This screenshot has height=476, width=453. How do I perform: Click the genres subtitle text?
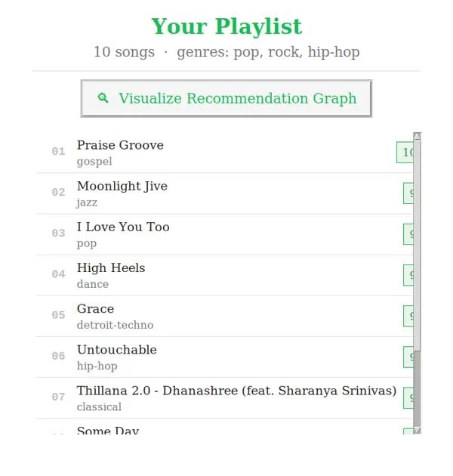tap(268, 52)
